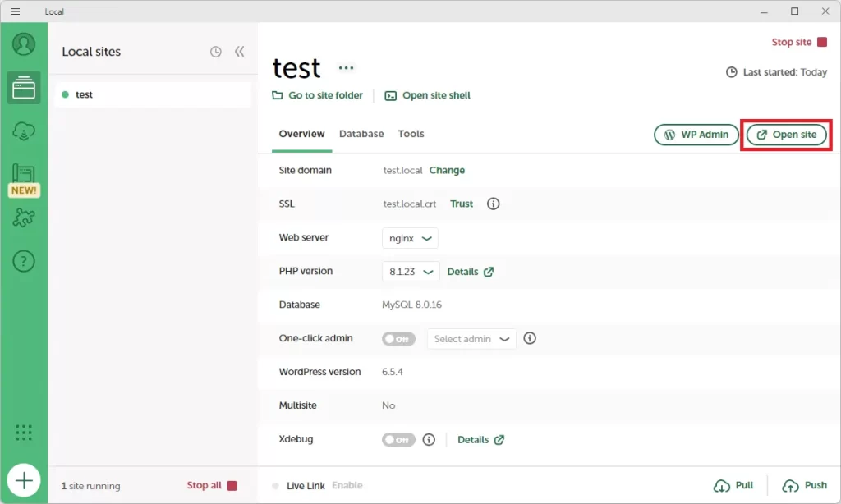
Task: Open the PHP version 8.1.23 dropdown
Action: pyautogui.click(x=411, y=272)
